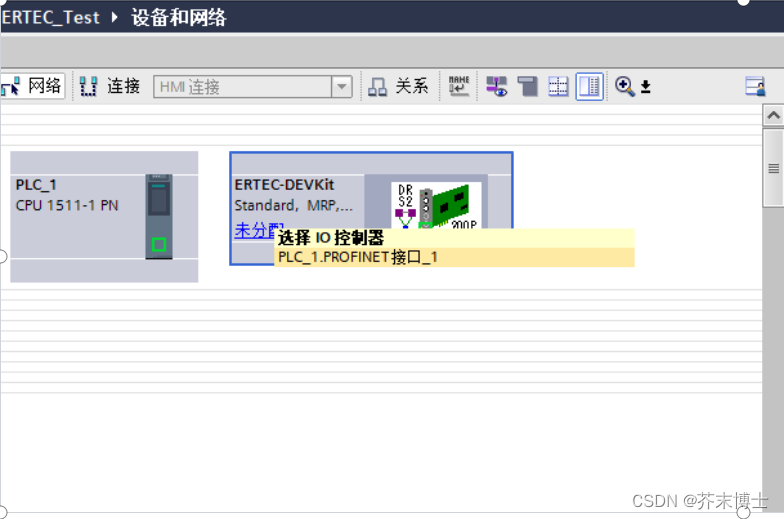This screenshot has height=519, width=784.
Task: Select the PLC_1 device name
Action: 36,184
